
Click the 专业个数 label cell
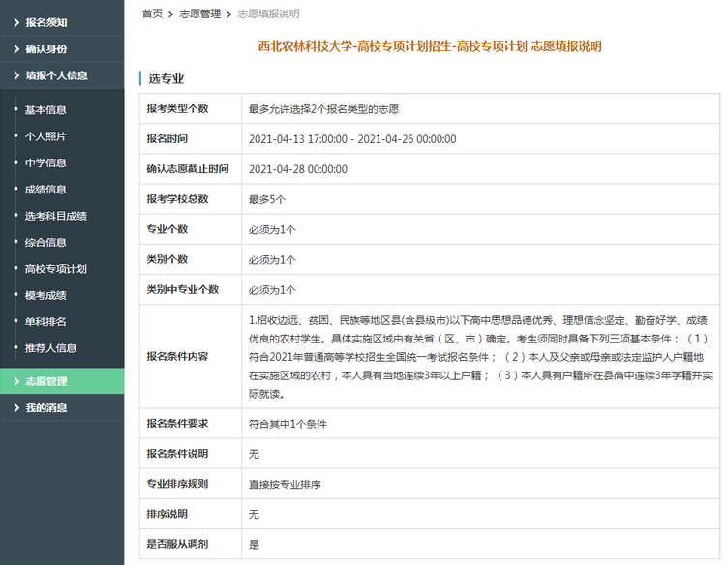click(x=191, y=229)
